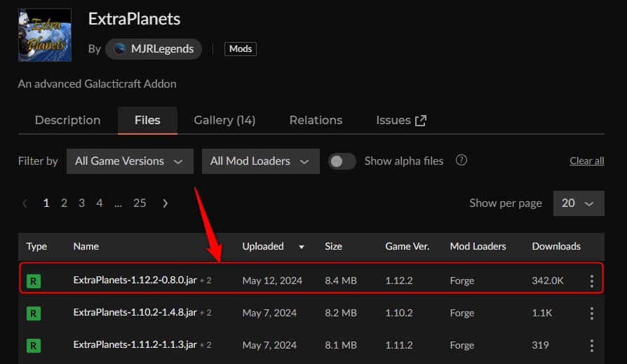Open more options for ExtraPlanets-1.10.2-1.4.8.jar
The height and width of the screenshot is (364, 627).
(592, 314)
